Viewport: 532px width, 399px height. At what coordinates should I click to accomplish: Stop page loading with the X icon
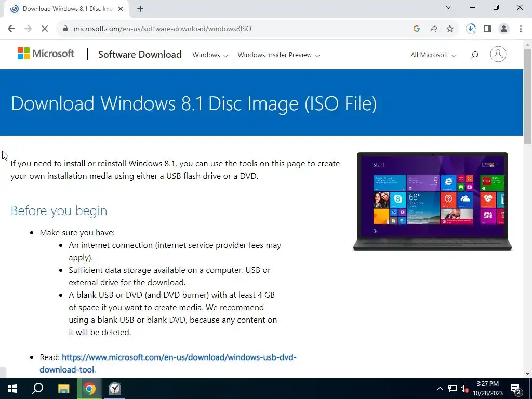click(45, 29)
